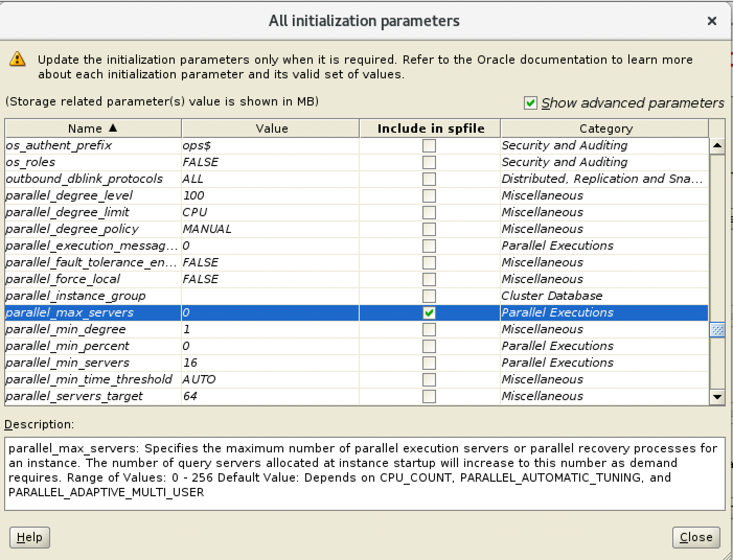The height and width of the screenshot is (560, 733).
Task: Check spfile box for outbound_dblink_protocols
Action: tap(429, 179)
